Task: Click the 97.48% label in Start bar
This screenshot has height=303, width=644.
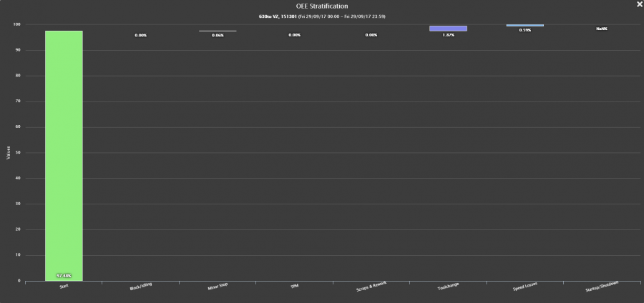Action: (64, 276)
